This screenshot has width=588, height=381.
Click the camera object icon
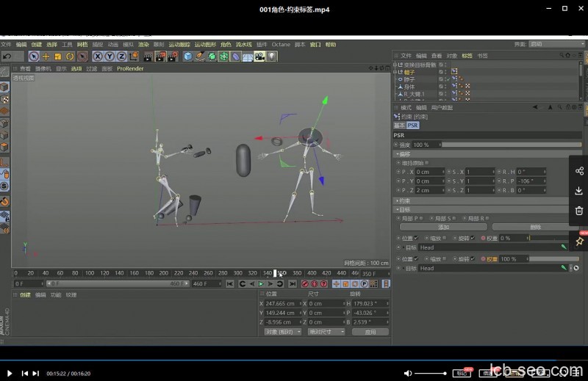pos(259,57)
